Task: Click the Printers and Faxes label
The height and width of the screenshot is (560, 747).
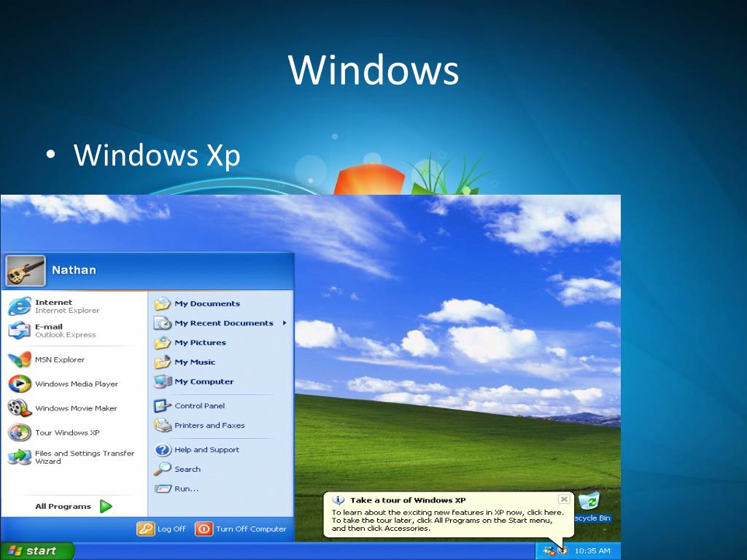Action: 209,425
